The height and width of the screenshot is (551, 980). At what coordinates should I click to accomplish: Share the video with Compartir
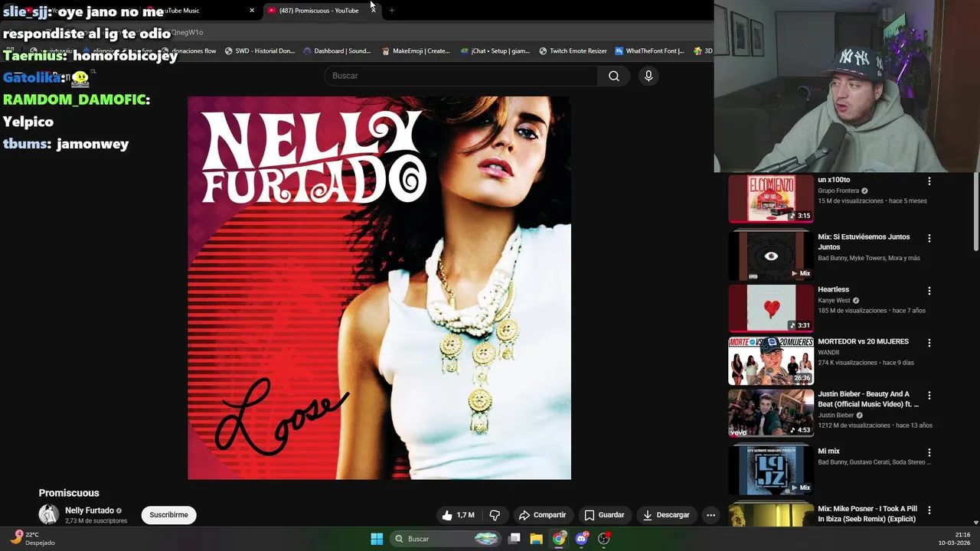tap(542, 515)
